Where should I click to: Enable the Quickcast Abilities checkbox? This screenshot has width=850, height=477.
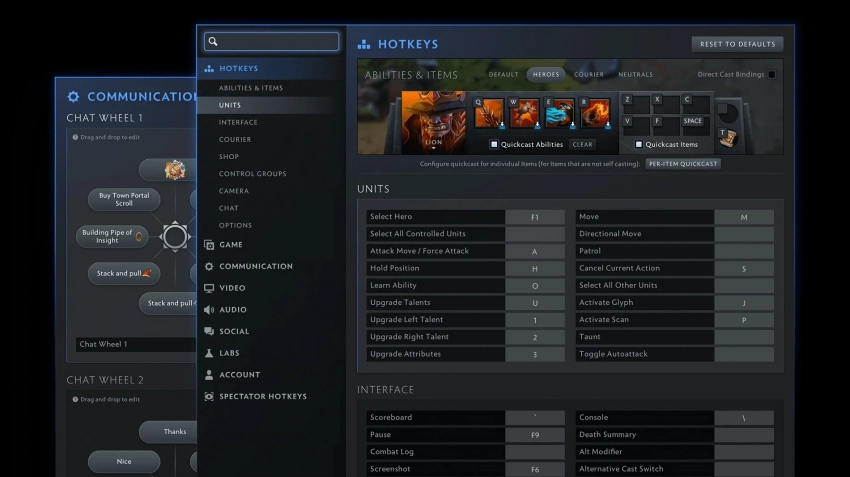point(494,144)
